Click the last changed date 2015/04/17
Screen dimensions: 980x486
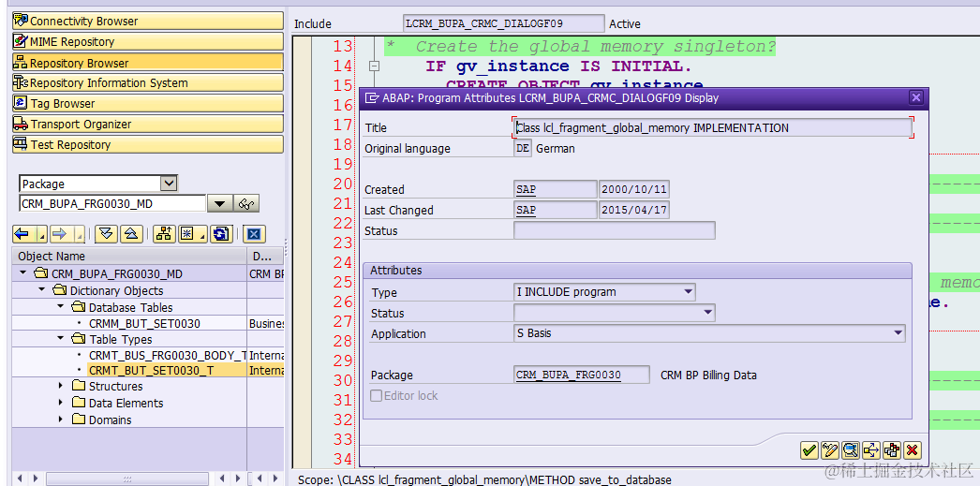633,210
